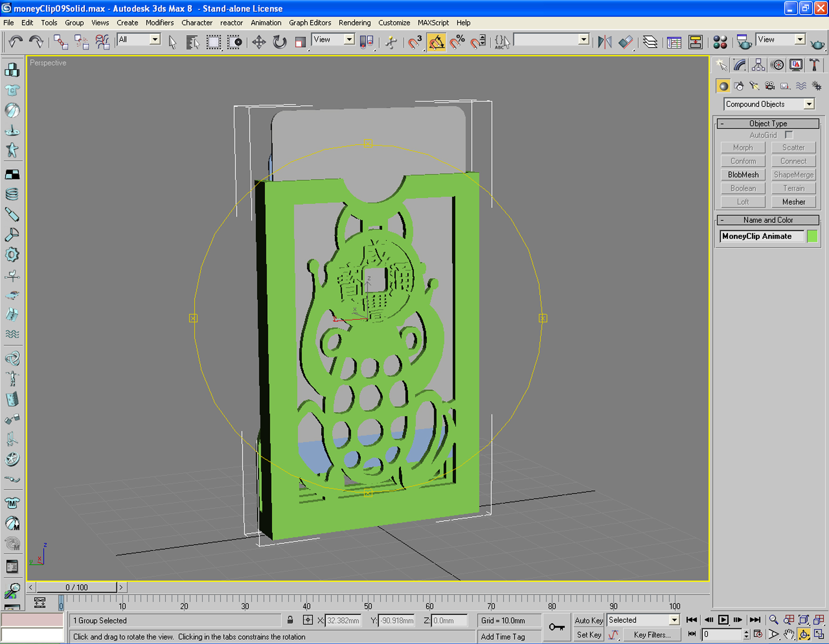Click the Mirror tool icon
This screenshot has width=829, height=644.
coord(605,42)
